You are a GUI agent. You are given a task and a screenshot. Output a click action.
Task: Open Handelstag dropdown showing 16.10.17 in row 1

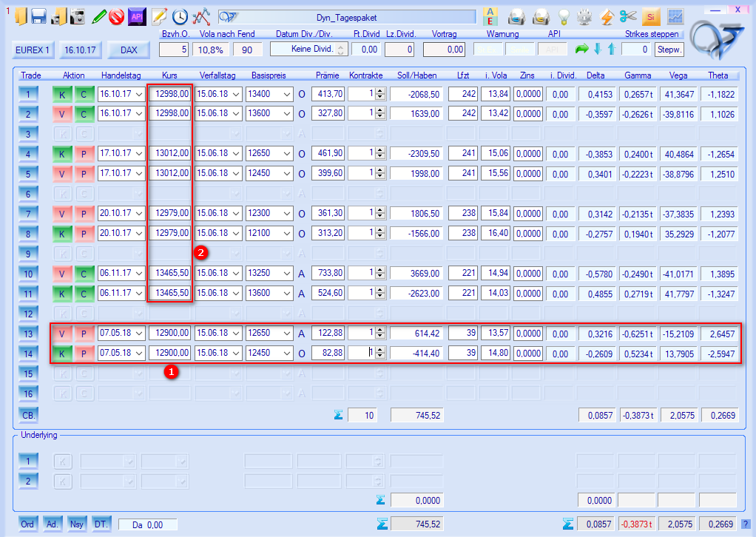pyautogui.click(x=138, y=94)
